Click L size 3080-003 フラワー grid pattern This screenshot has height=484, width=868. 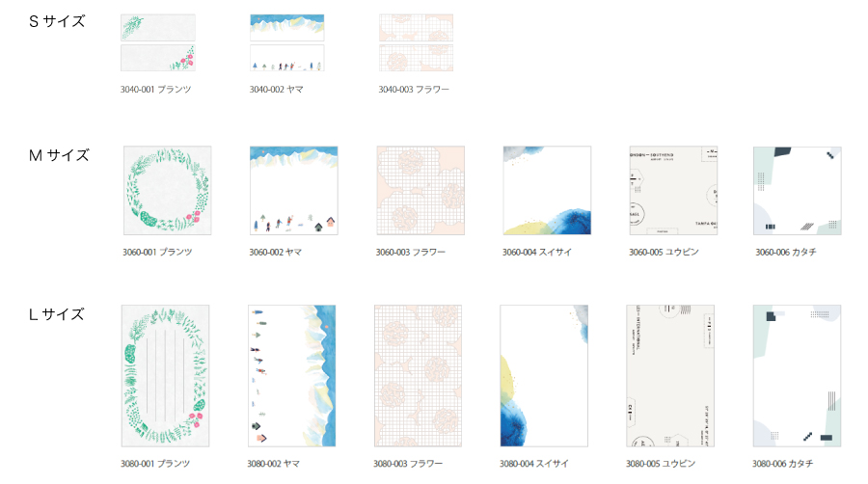[x=419, y=375]
